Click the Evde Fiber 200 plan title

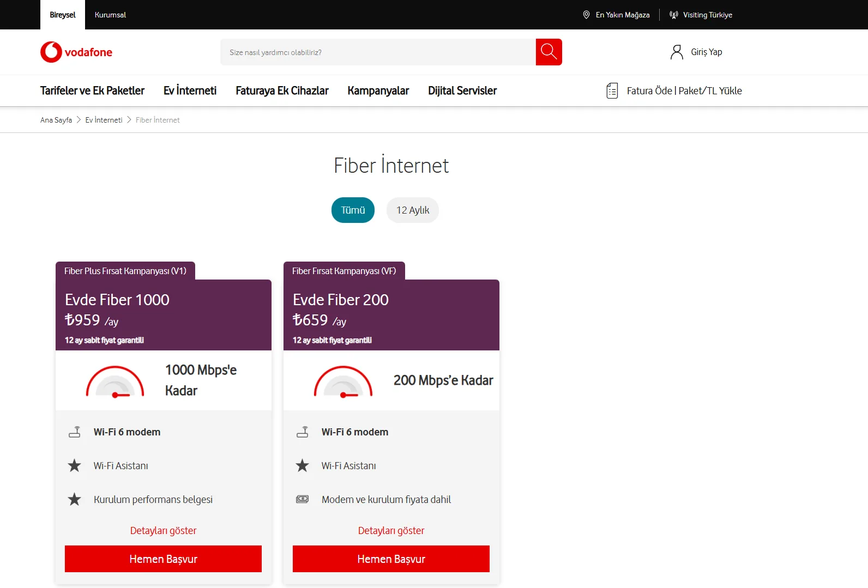tap(341, 300)
